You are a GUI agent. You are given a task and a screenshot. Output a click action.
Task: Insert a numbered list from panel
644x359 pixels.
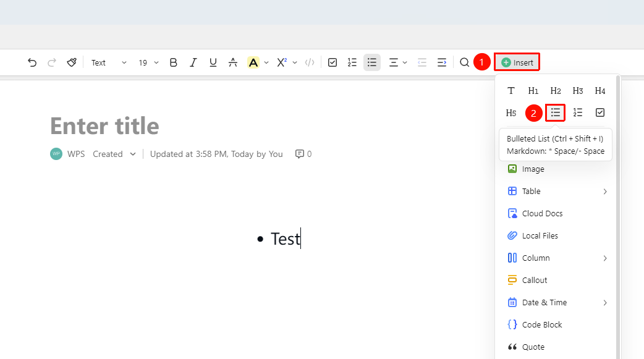[x=578, y=112]
